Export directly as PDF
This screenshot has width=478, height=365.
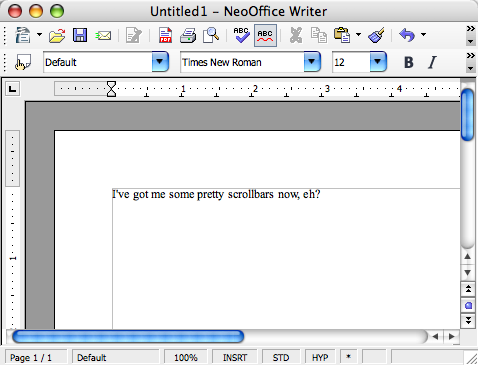(x=165, y=35)
